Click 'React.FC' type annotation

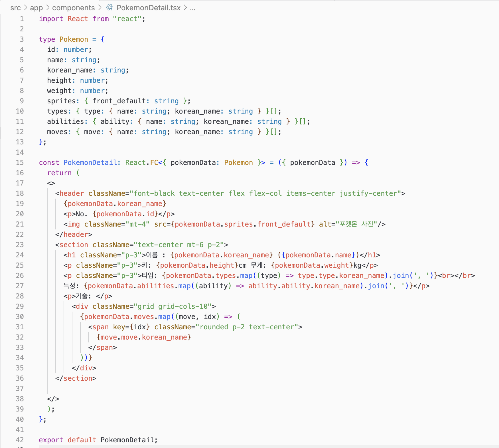coord(142,163)
